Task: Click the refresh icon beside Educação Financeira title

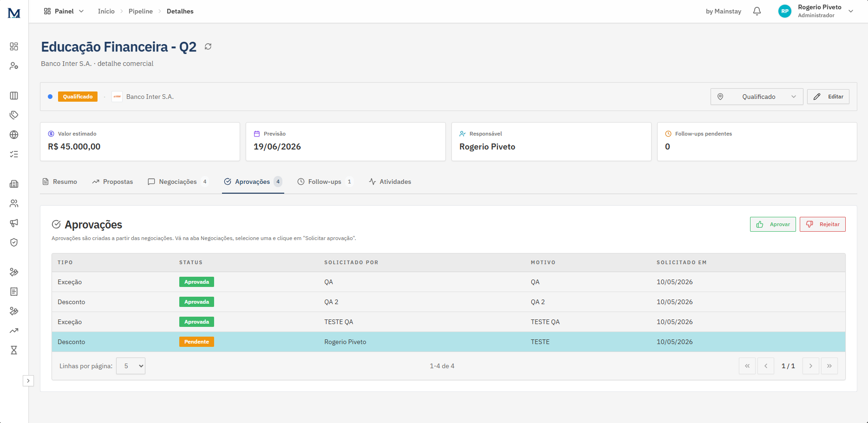Action: [x=208, y=46]
